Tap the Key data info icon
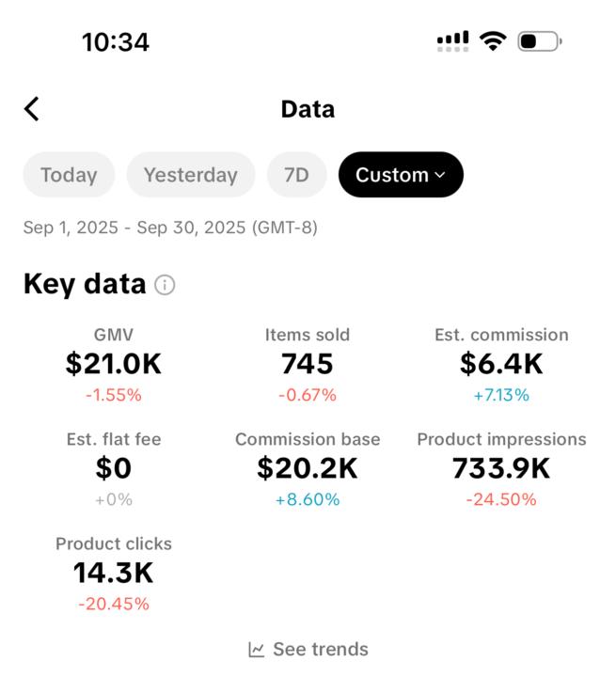The width and height of the screenshot is (616, 677). [x=165, y=285]
